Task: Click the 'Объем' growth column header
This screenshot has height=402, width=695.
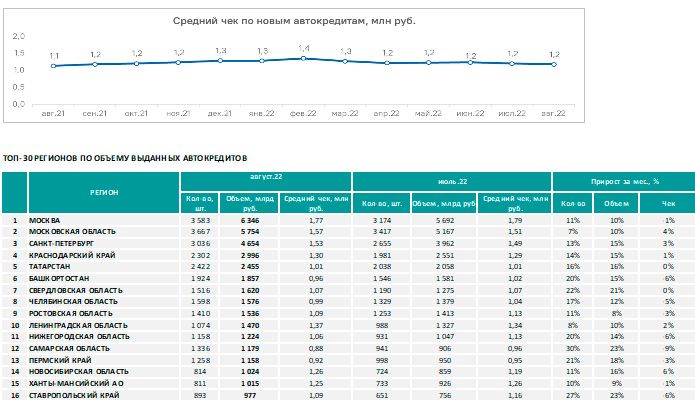Action: (617, 203)
